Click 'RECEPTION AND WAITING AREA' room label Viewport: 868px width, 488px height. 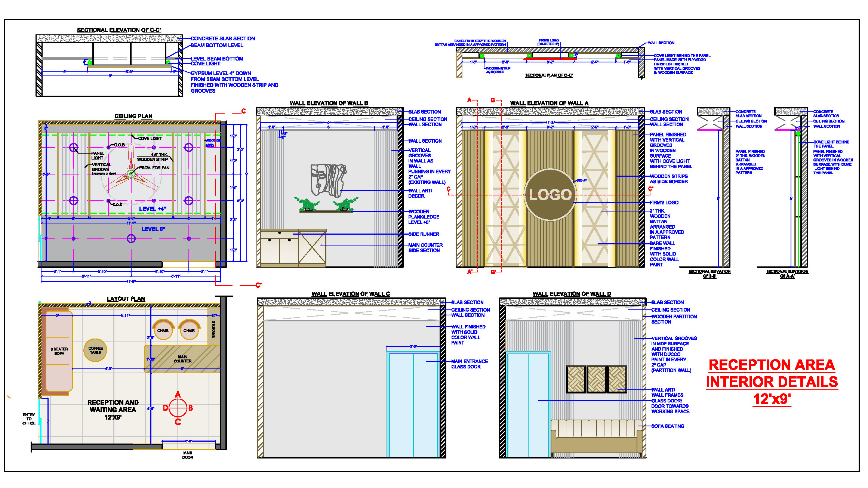point(113,410)
